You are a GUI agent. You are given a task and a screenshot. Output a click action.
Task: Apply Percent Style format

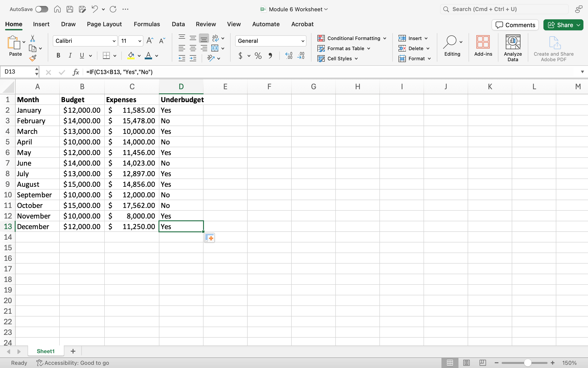pos(258,56)
